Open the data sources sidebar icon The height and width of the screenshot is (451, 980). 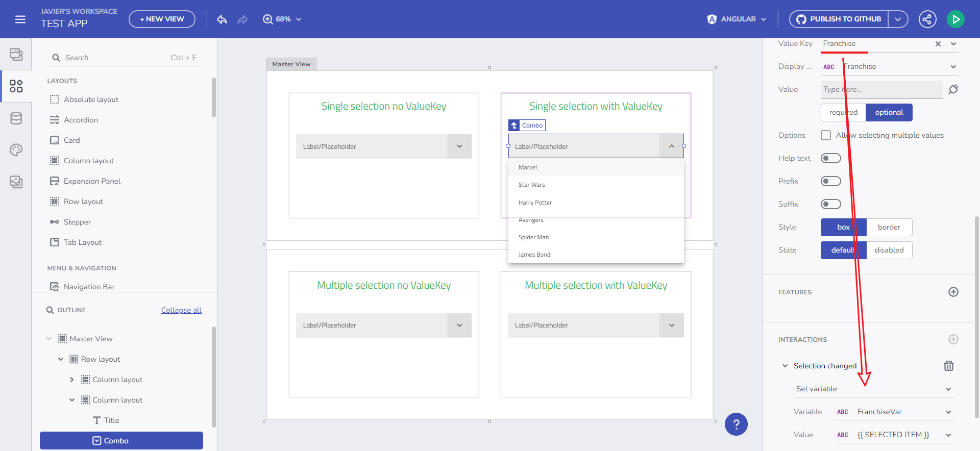16,118
